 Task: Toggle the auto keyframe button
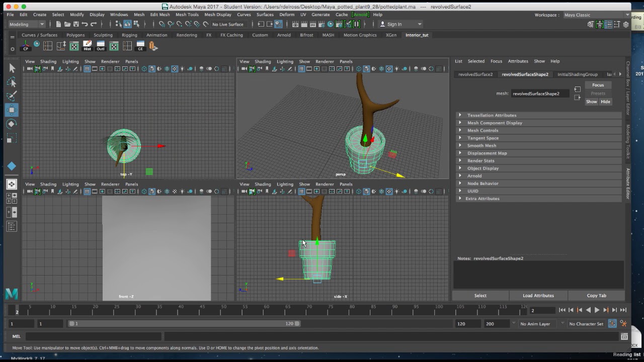(x=612, y=324)
